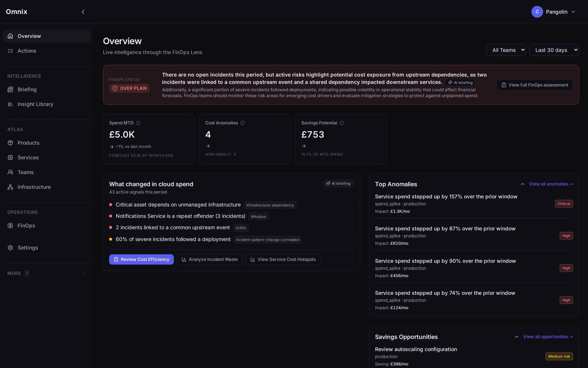This screenshot has height=368, width=588.
Task: Click the infrastructure-dependency tag
Action: 270,205
